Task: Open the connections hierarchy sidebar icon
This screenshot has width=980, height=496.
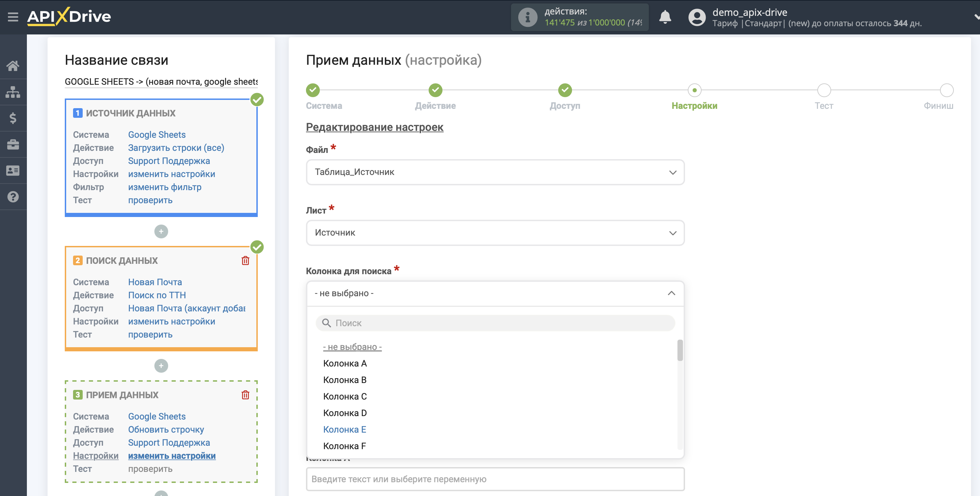Action: pyautogui.click(x=13, y=92)
